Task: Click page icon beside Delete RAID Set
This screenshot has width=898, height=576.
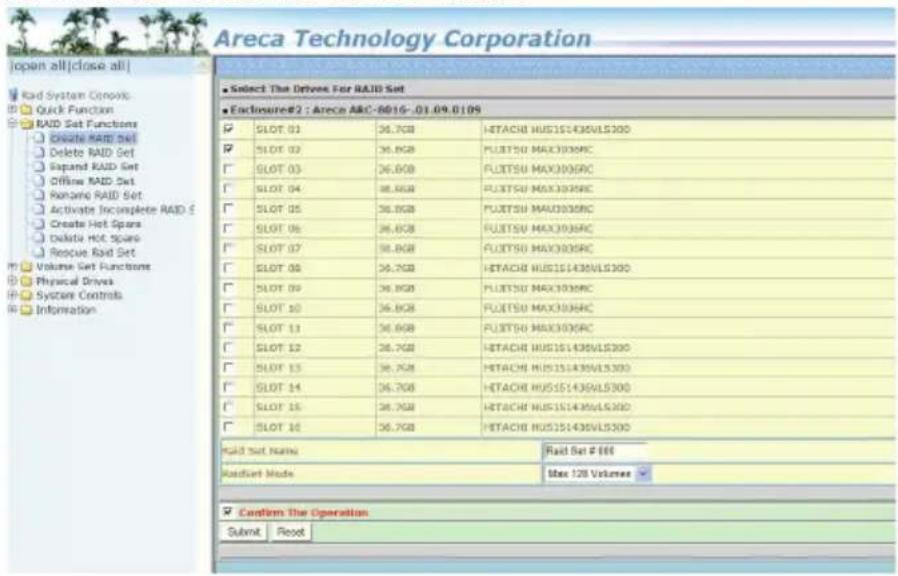Action: 39,152
